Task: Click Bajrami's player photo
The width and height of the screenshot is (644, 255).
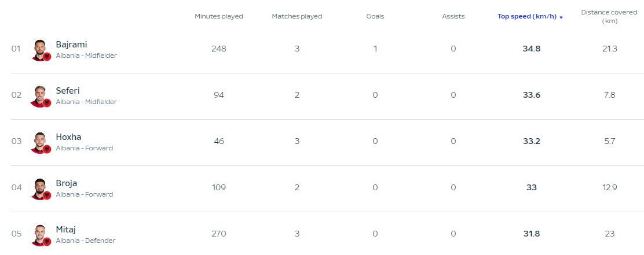Action: coord(39,50)
